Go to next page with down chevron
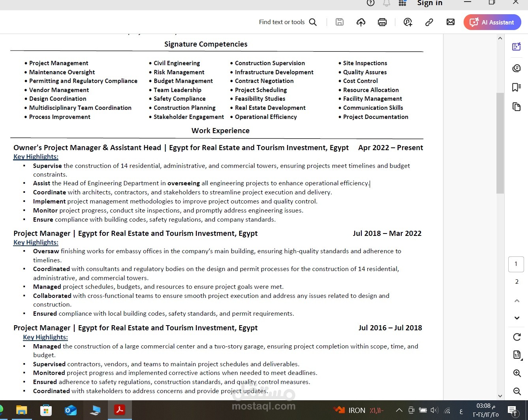 click(517, 318)
